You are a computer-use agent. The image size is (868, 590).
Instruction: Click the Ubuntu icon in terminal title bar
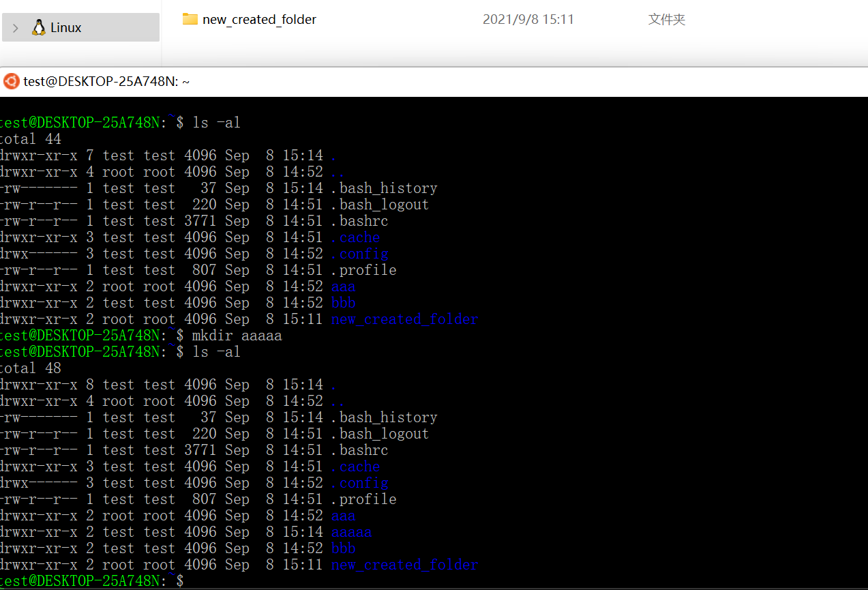[x=12, y=81]
